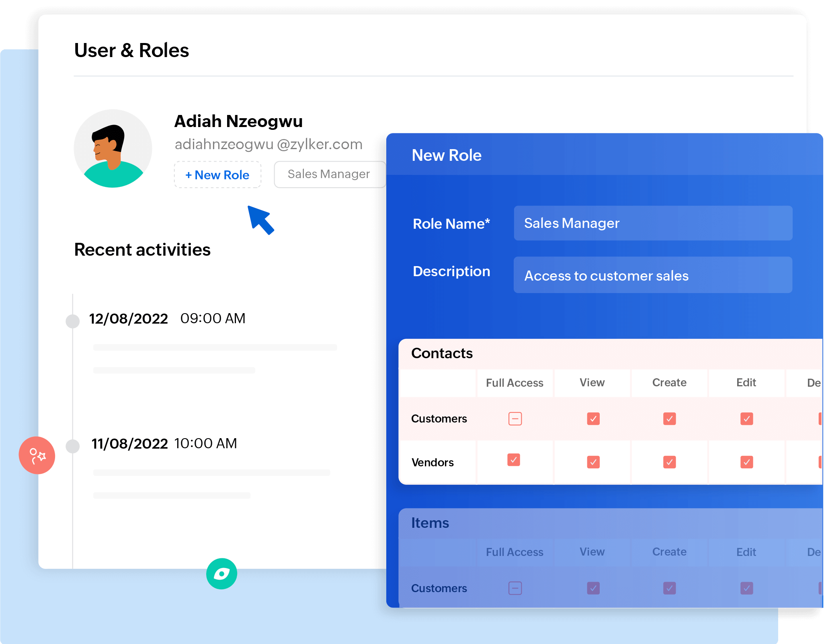Uncheck Create permission for Contacts Customers
The image size is (826, 644).
tap(669, 418)
